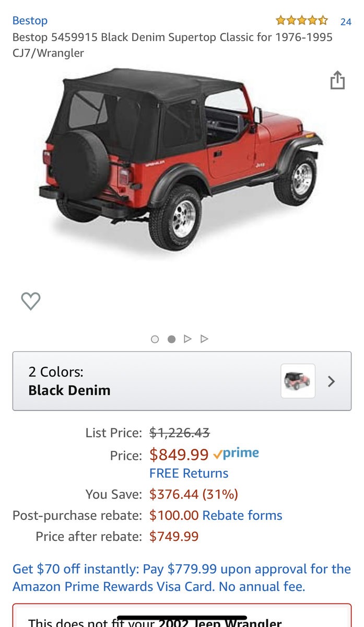The image size is (364, 627).
Task: Select the second filled carousel dot
Action: 171,339
